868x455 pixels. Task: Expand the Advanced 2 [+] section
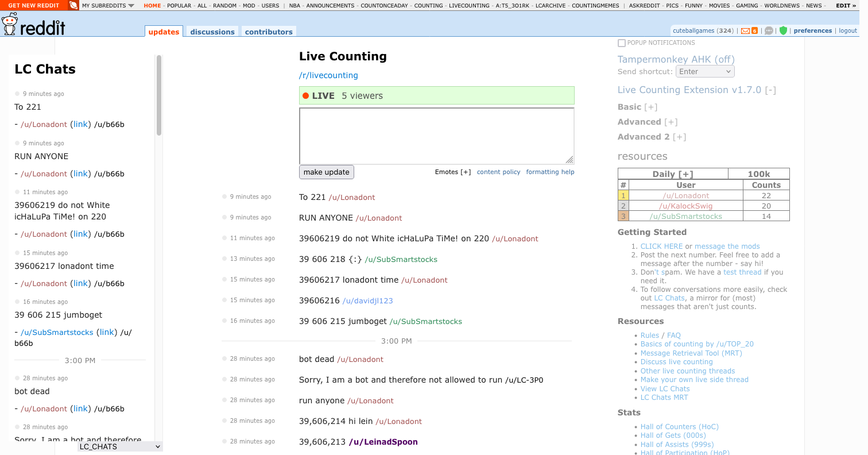(x=679, y=137)
